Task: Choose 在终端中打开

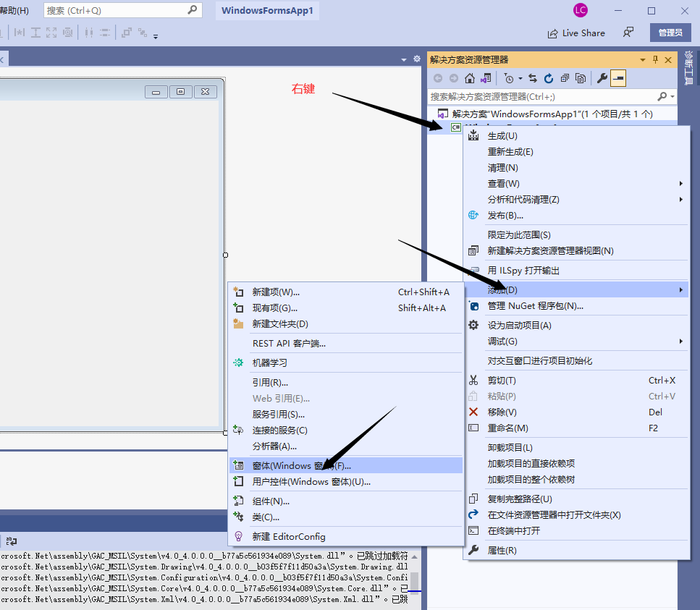Action: click(576, 531)
